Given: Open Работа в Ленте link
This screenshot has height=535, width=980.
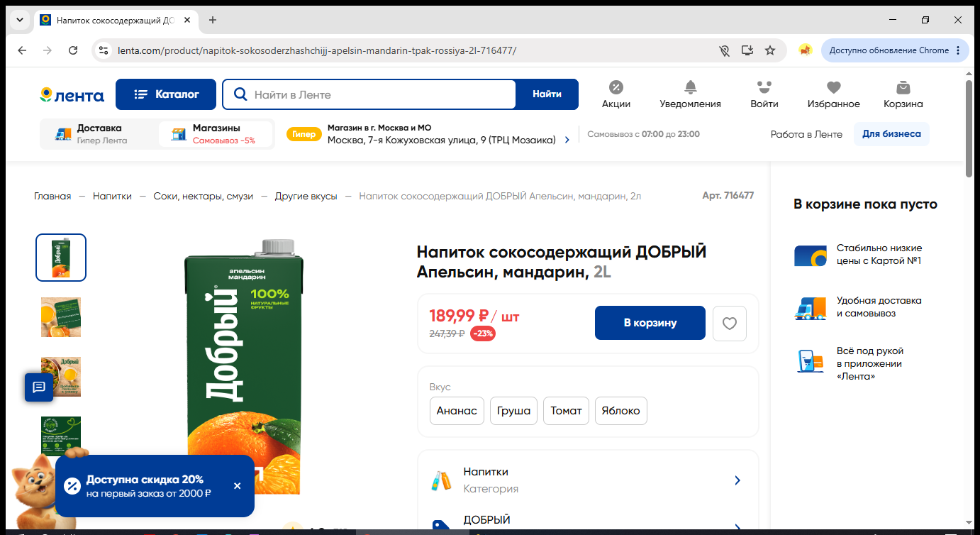Looking at the screenshot, I should point(806,134).
